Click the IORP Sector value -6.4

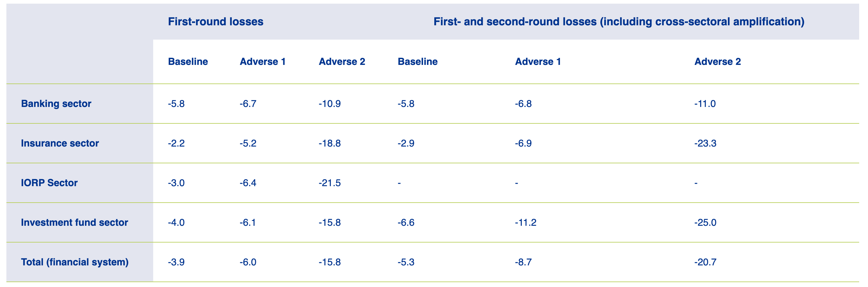point(248,183)
